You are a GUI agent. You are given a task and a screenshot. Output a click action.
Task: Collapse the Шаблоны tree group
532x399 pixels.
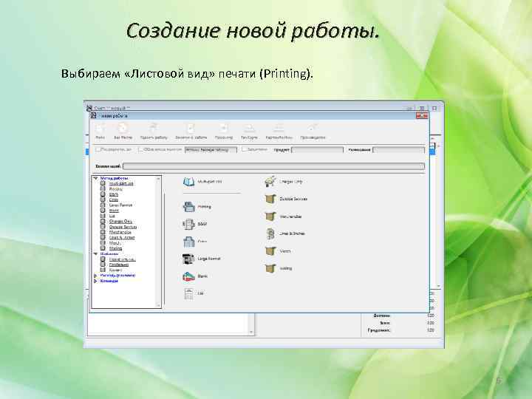click(95, 253)
